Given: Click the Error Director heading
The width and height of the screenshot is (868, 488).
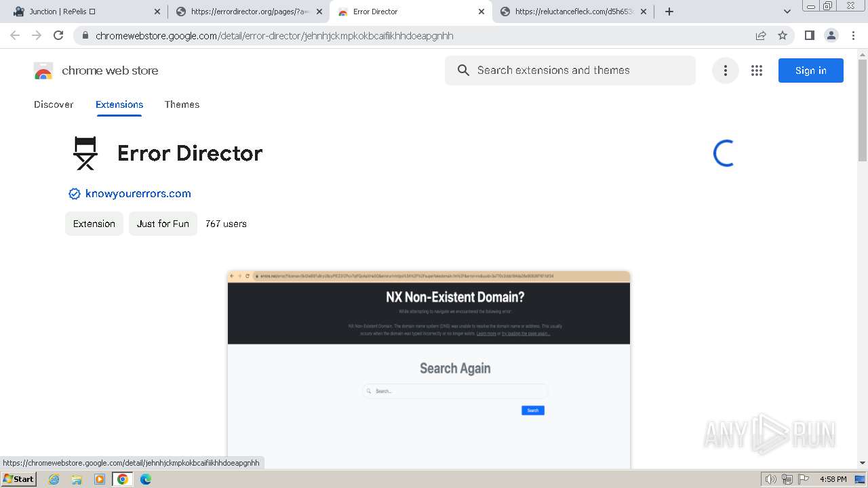Looking at the screenshot, I should point(190,153).
